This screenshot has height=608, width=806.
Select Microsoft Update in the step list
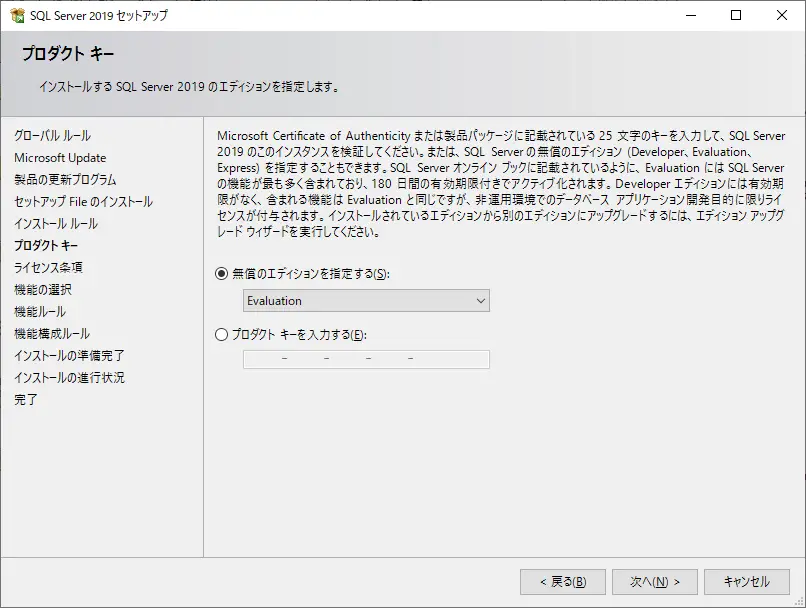[60, 158]
